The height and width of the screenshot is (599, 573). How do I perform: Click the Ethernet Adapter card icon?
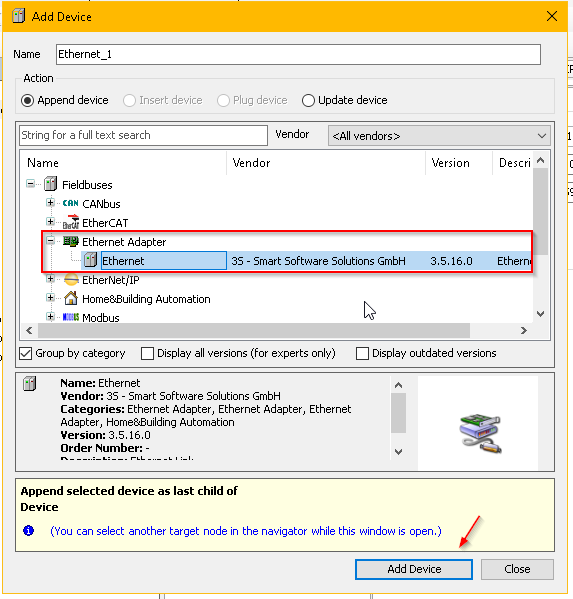tap(71, 241)
